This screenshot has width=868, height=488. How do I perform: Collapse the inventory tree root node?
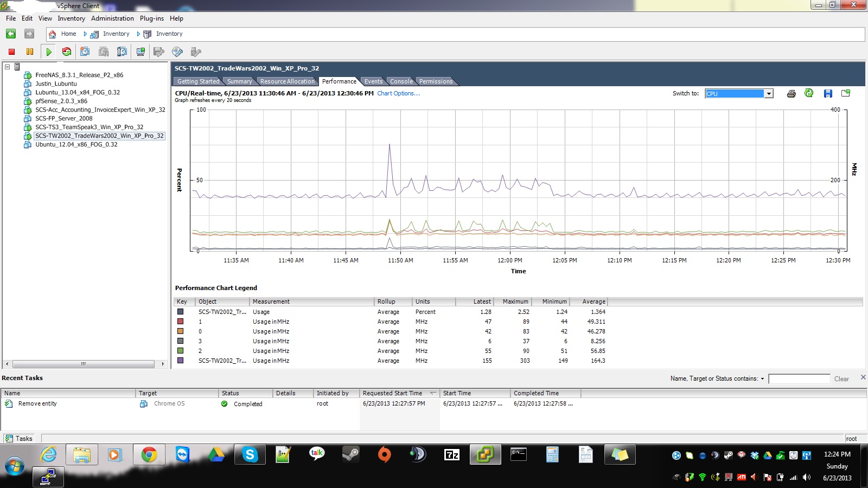pos(6,66)
